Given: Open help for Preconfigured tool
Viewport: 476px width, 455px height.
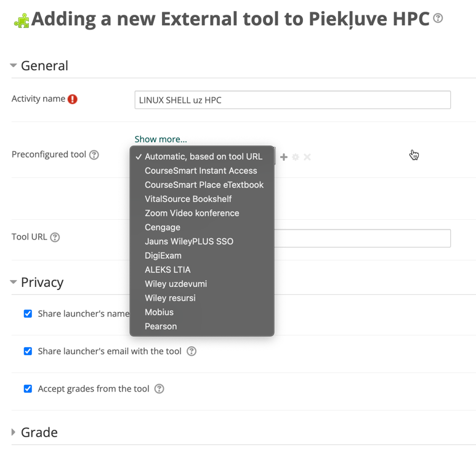Looking at the screenshot, I should coord(94,155).
